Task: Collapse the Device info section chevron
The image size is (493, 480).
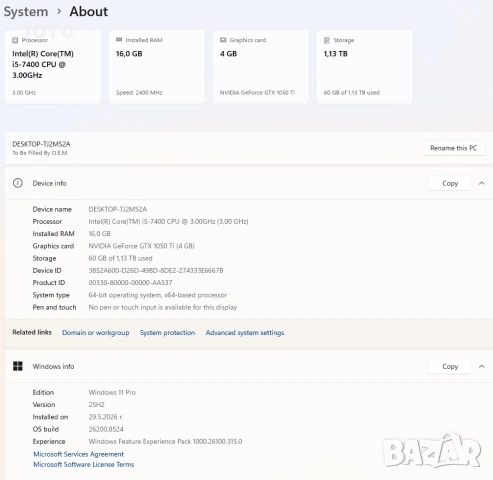Action: [482, 183]
